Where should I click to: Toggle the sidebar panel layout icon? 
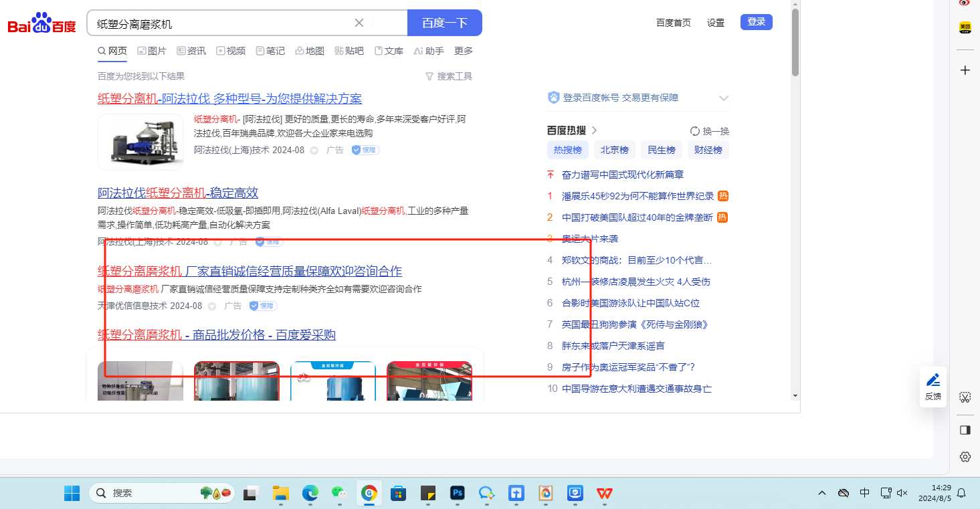click(965, 430)
